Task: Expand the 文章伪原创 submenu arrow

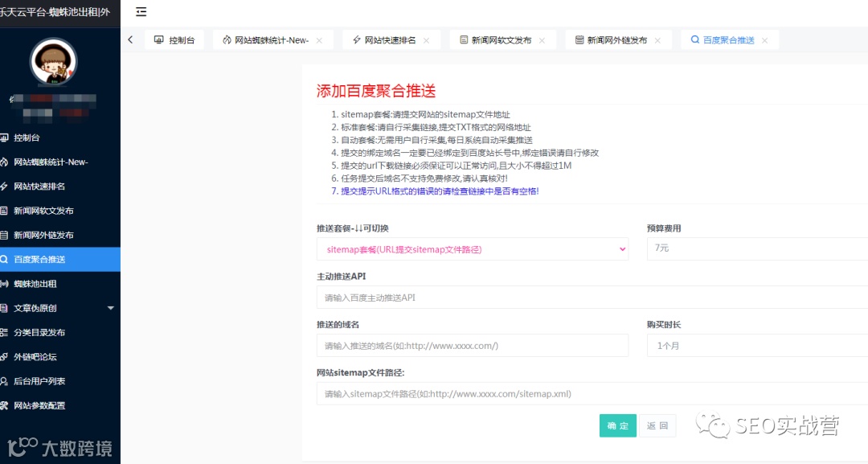Action: pyautogui.click(x=111, y=309)
